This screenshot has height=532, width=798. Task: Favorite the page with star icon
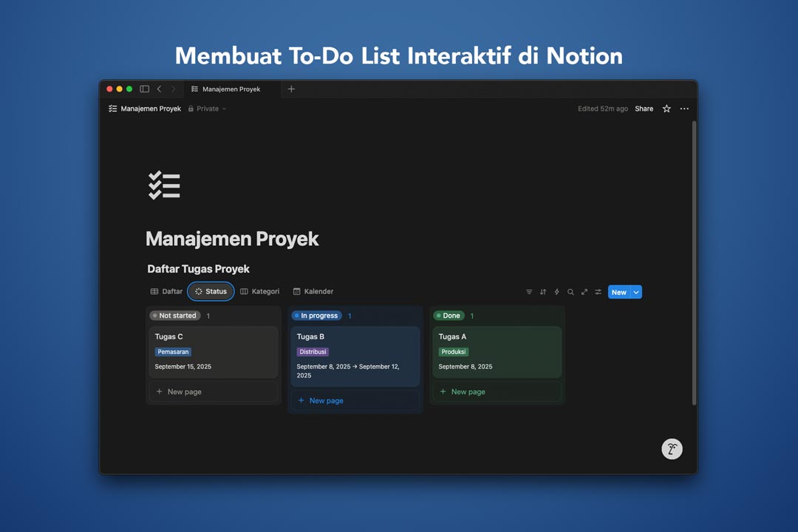click(x=666, y=109)
